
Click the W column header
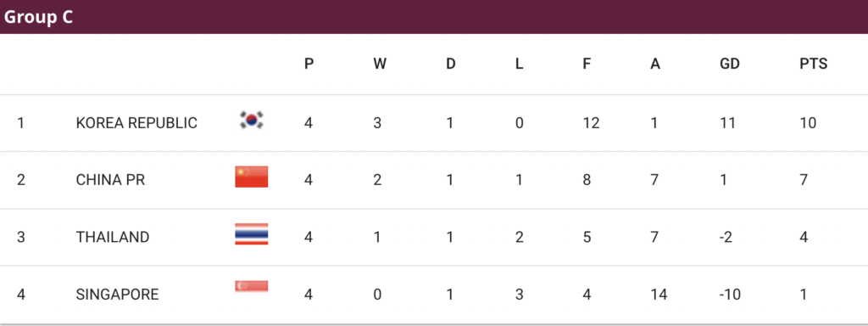point(379,65)
